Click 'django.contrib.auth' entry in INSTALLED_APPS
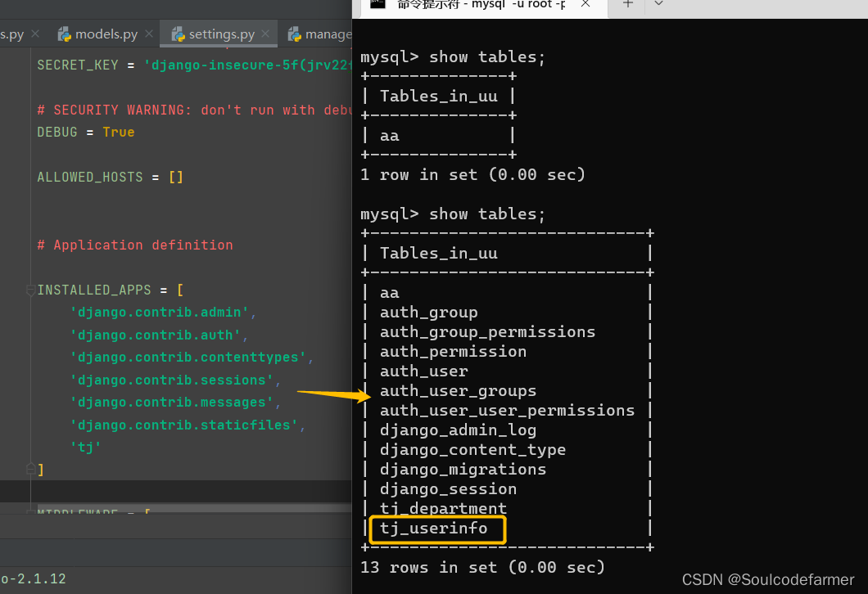This screenshot has width=868, height=594. click(x=155, y=335)
